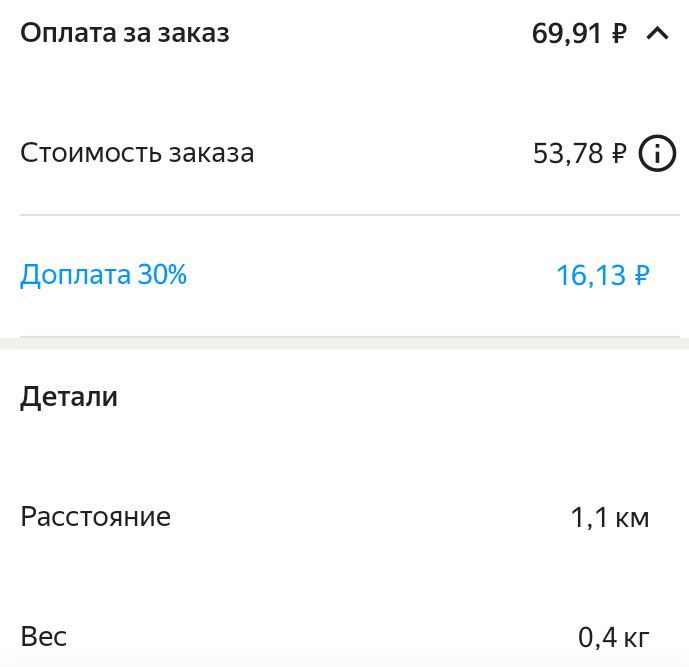The width and height of the screenshot is (689, 667).
Task: Select the "Расстояние" row label
Action: point(96,517)
